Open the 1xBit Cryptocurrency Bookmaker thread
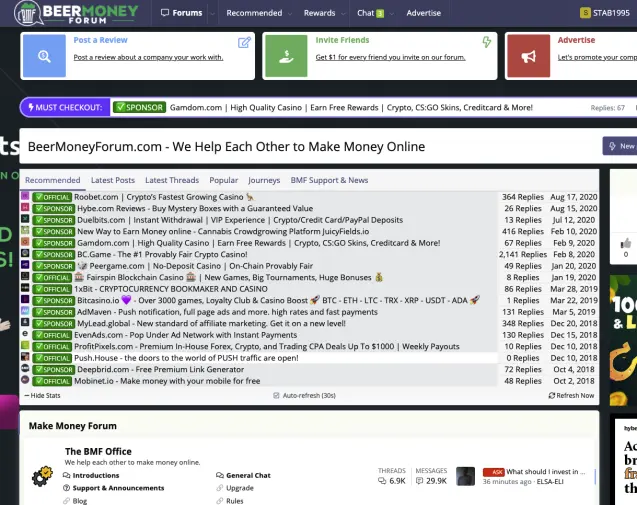This screenshot has height=505, width=637. click(171, 289)
